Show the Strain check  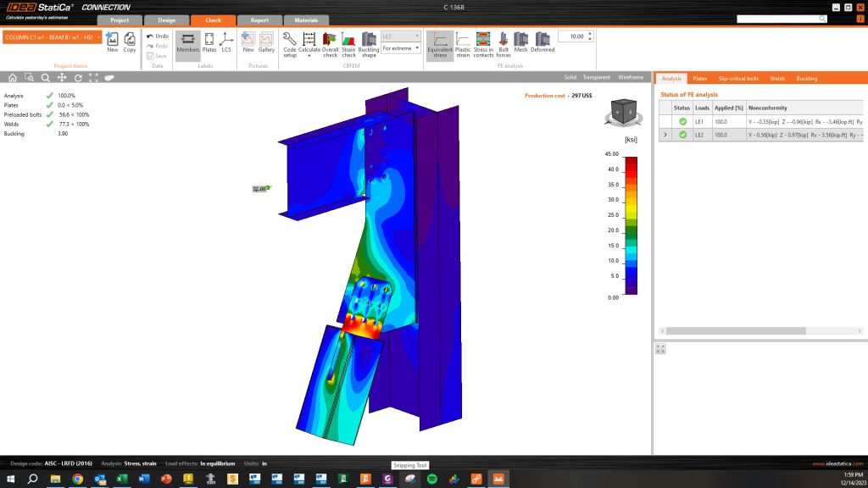(x=348, y=44)
